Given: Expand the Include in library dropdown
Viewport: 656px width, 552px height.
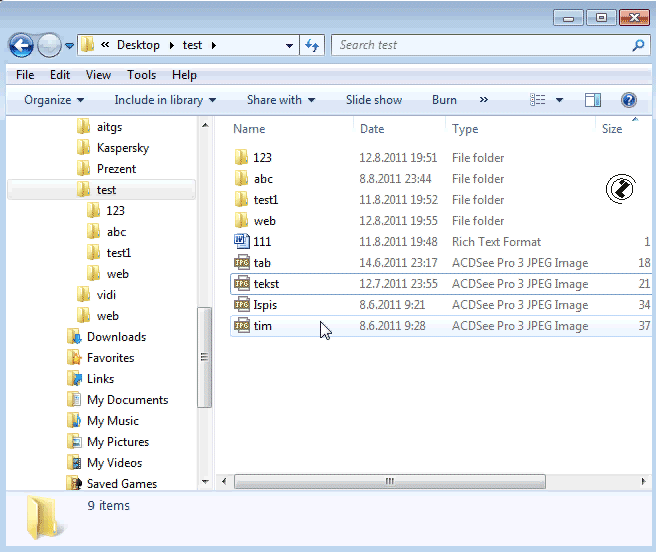Looking at the screenshot, I should click(165, 100).
